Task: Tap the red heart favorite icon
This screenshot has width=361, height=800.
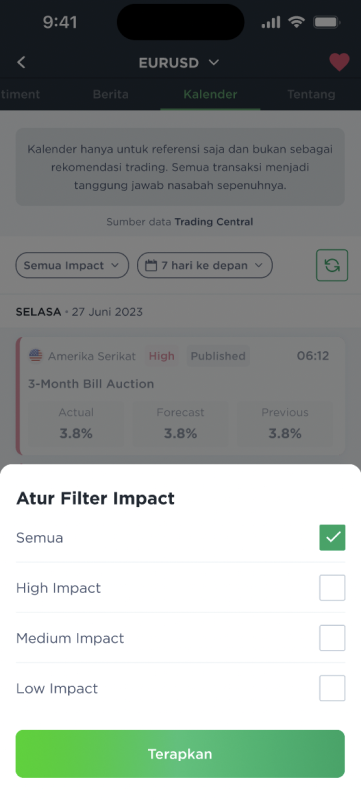Action: click(x=339, y=62)
